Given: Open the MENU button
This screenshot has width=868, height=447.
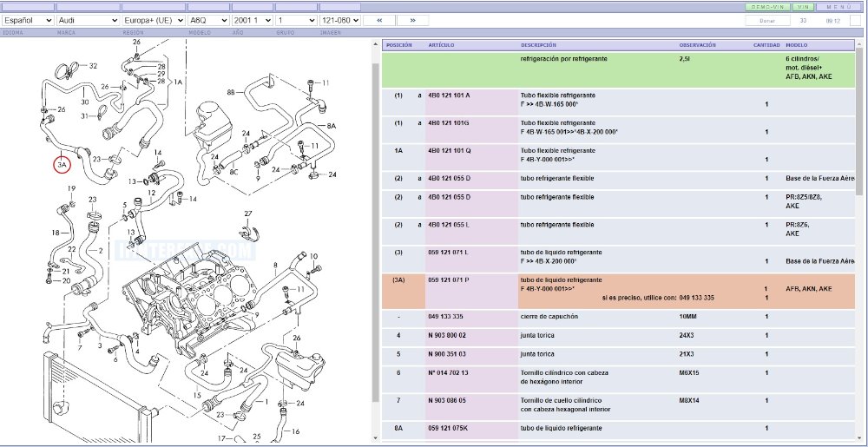Looking at the screenshot, I should point(838,7).
